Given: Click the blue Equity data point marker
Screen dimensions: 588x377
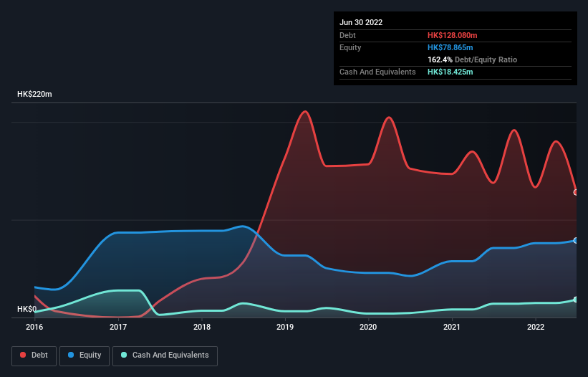Looking at the screenshot, I should coord(576,240).
